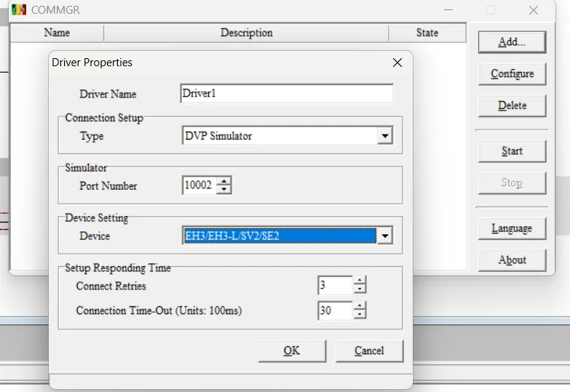The height and width of the screenshot is (392, 570).
Task: Open the Language settings
Action: (x=512, y=228)
